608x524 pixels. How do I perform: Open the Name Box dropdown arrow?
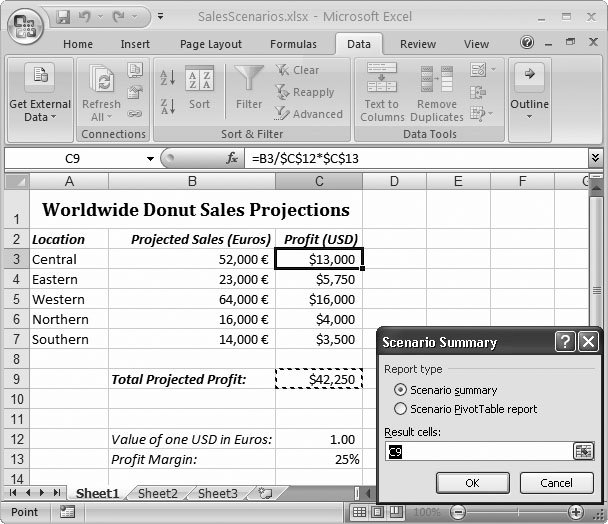[150, 159]
